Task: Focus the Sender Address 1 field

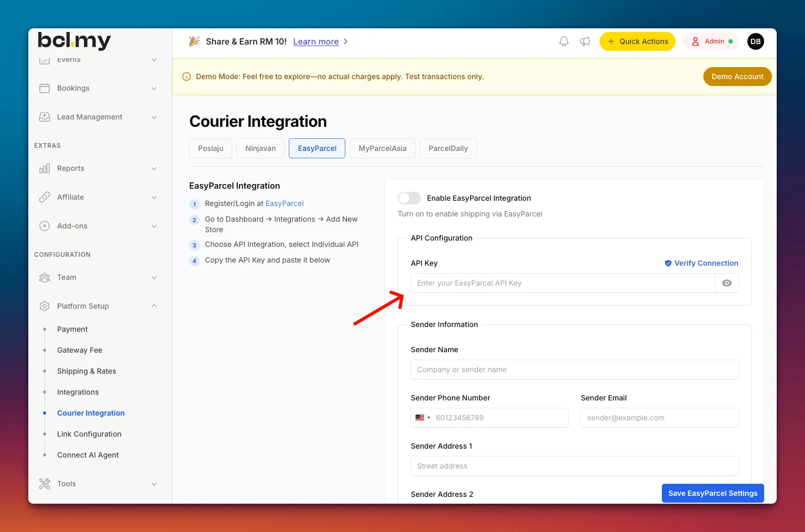Action: click(x=574, y=466)
